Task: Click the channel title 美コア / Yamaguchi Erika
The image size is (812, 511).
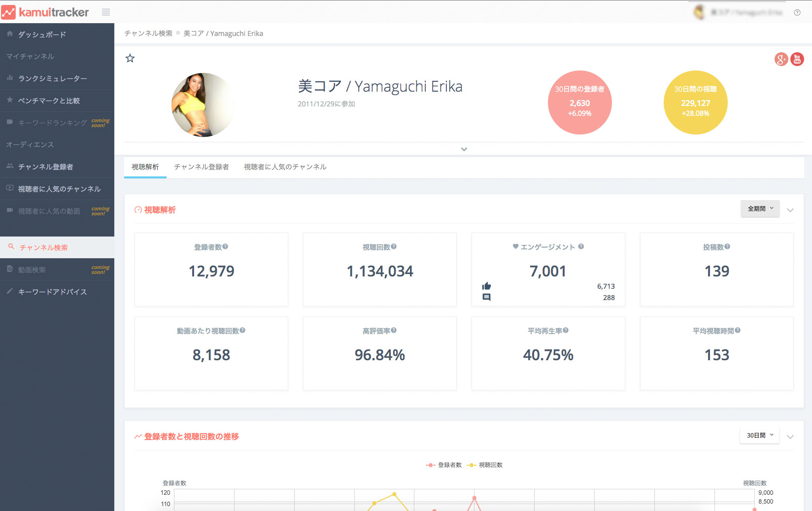Action: pyautogui.click(x=380, y=86)
